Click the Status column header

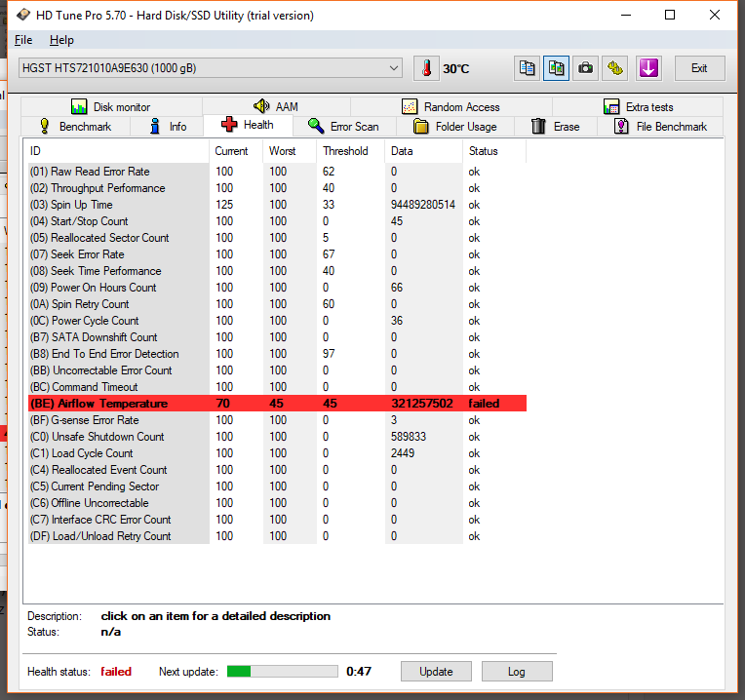(494, 151)
